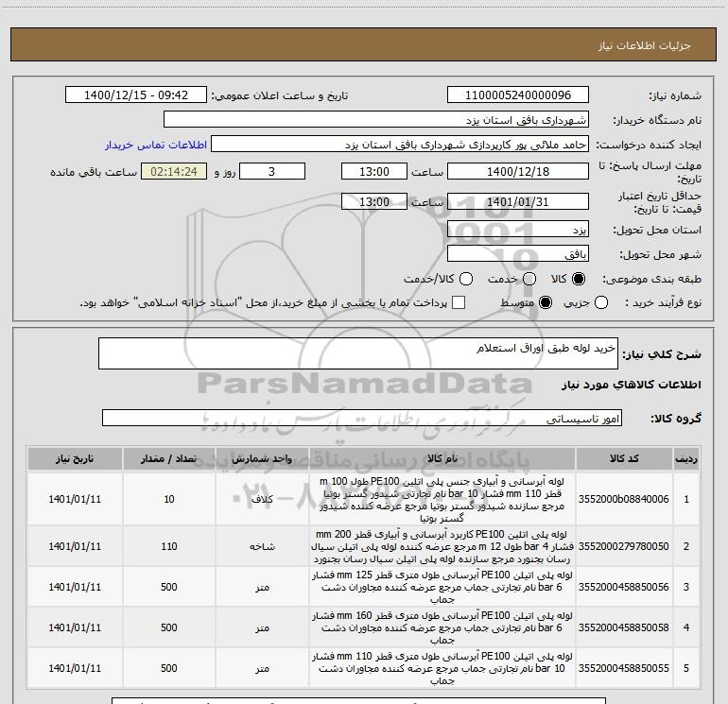The width and height of the screenshot is (728, 704).
Task: Click the request creator field حامد ملائی پور
Action: click(x=400, y=145)
